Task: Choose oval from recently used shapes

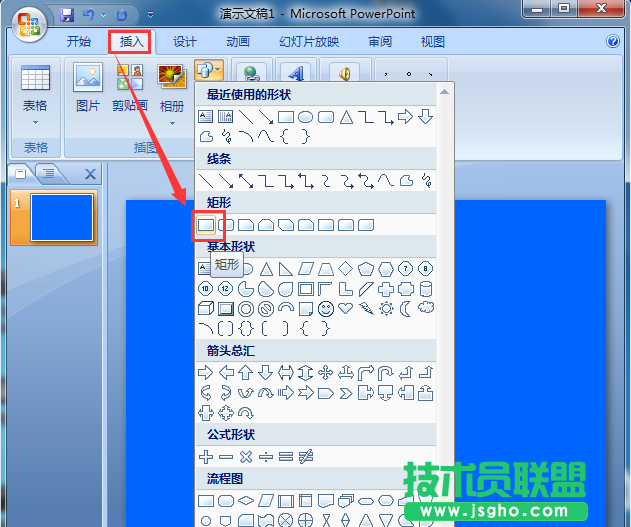Action: pos(305,117)
